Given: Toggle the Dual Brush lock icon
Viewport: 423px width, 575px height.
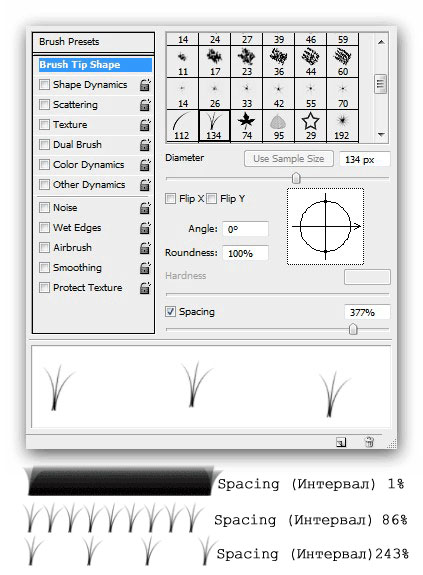Looking at the screenshot, I should point(145,145).
